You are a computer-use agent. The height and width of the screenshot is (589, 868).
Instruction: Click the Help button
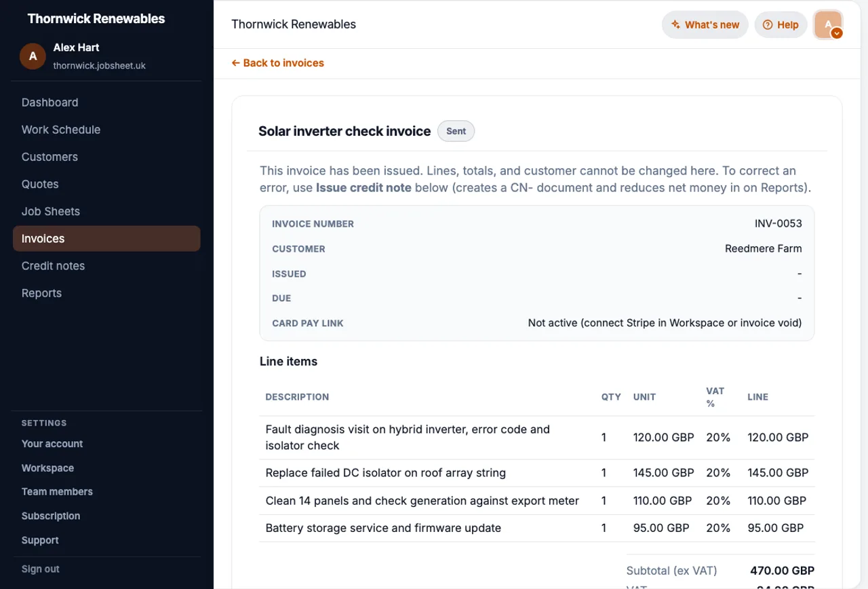pos(781,25)
